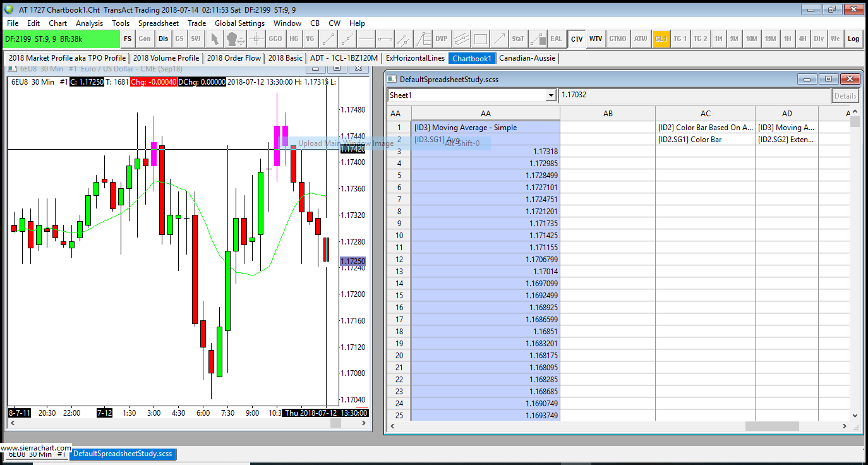Toggle the CS toolbar button
Screen dimensions: 868x465
point(179,39)
